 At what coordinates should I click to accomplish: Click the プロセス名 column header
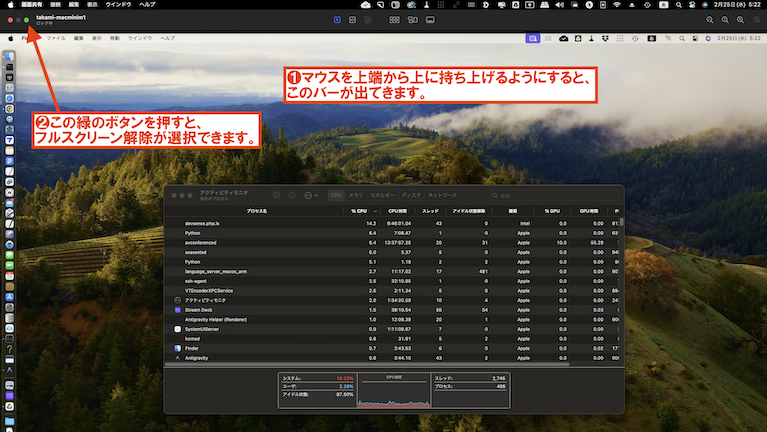(256, 211)
